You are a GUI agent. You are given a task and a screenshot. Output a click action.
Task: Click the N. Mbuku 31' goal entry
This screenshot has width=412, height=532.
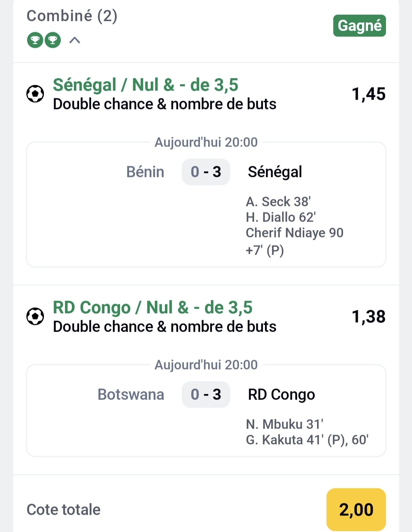click(x=285, y=424)
